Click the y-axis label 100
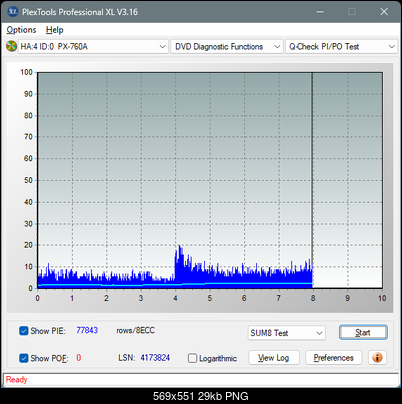Viewport: 402px width, 404px height. [x=26, y=72]
